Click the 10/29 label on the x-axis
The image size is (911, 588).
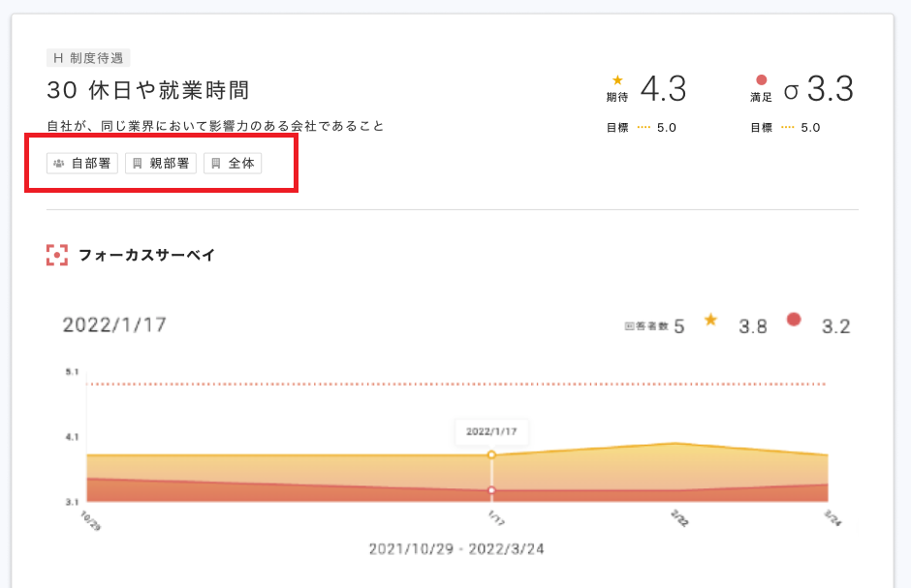click(91, 520)
